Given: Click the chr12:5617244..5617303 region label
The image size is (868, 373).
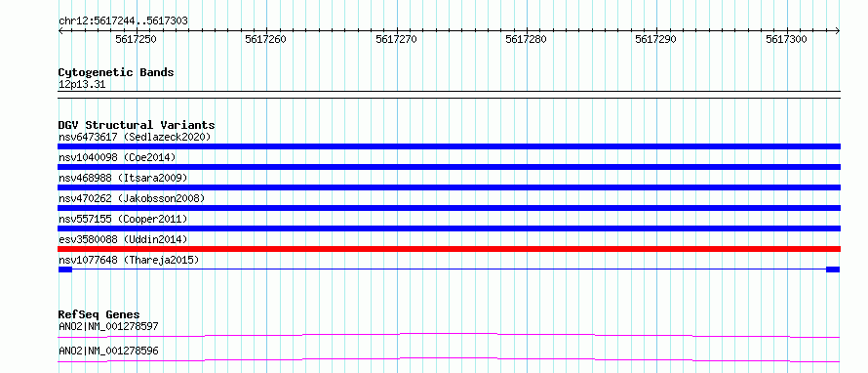Looking at the screenshot, I should pos(123,21).
